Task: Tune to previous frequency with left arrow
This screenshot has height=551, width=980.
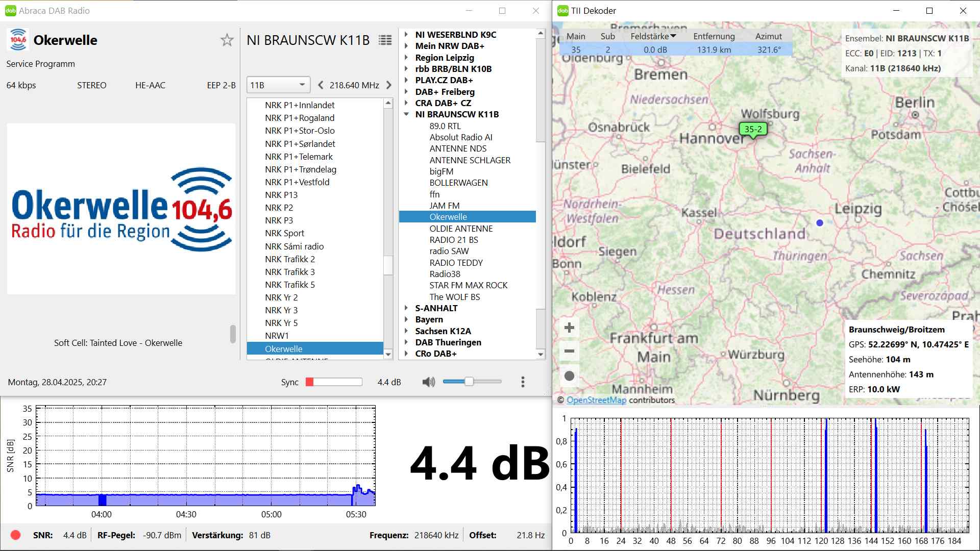Action: click(x=321, y=85)
